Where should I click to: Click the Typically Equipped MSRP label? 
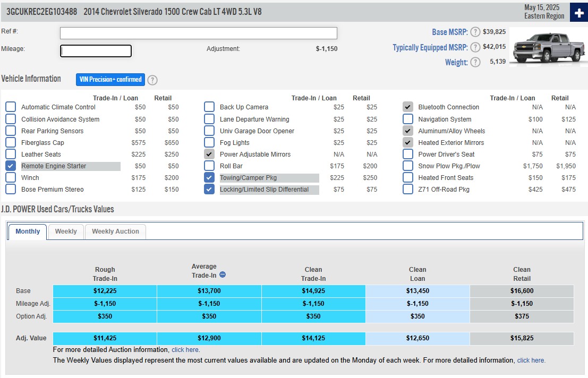tap(430, 48)
